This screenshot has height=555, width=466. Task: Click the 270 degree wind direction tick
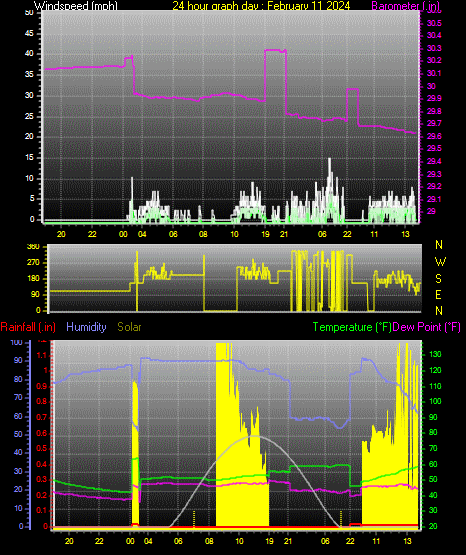(33, 263)
